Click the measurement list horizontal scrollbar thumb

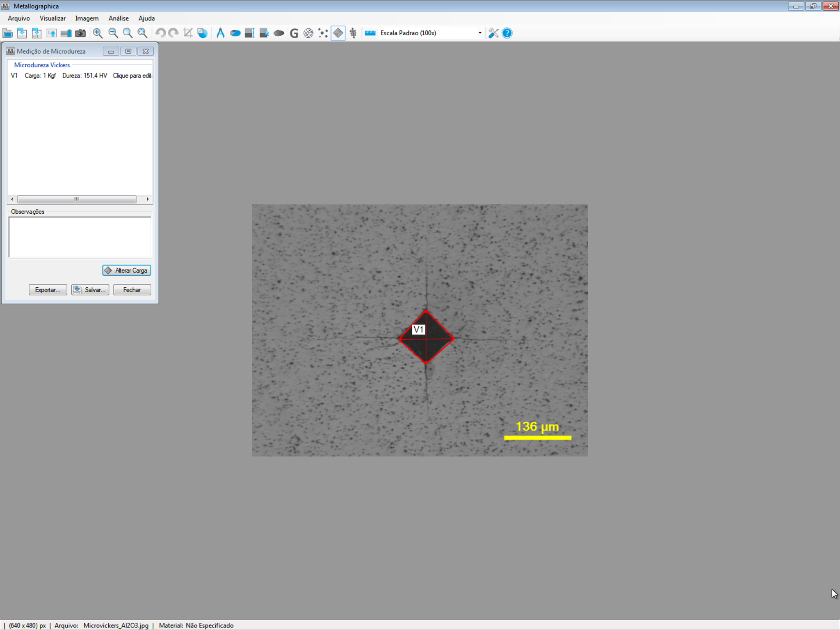tap(77, 199)
